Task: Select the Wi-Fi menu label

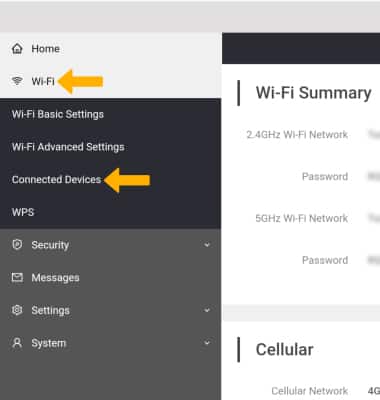Action: [43, 81]
